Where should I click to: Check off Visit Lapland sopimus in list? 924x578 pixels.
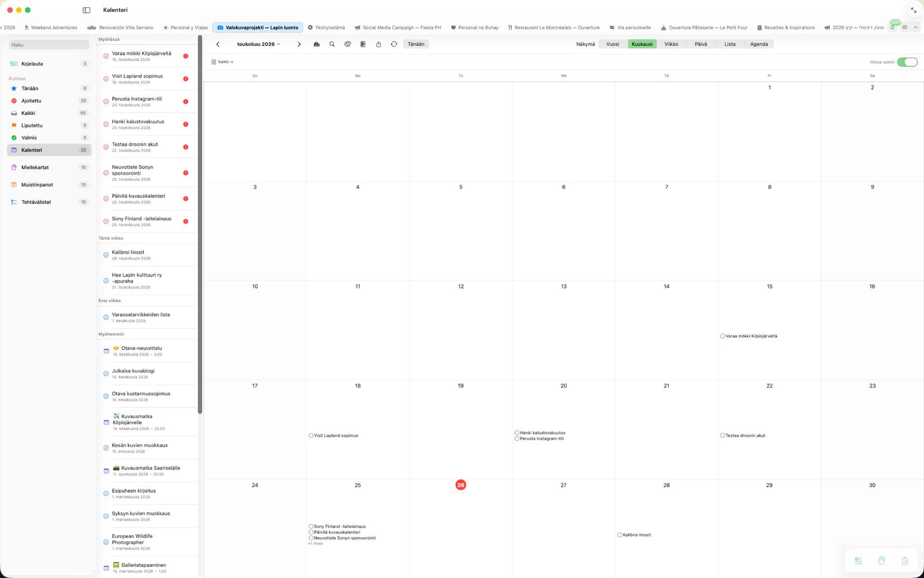(x=106, y=79)
